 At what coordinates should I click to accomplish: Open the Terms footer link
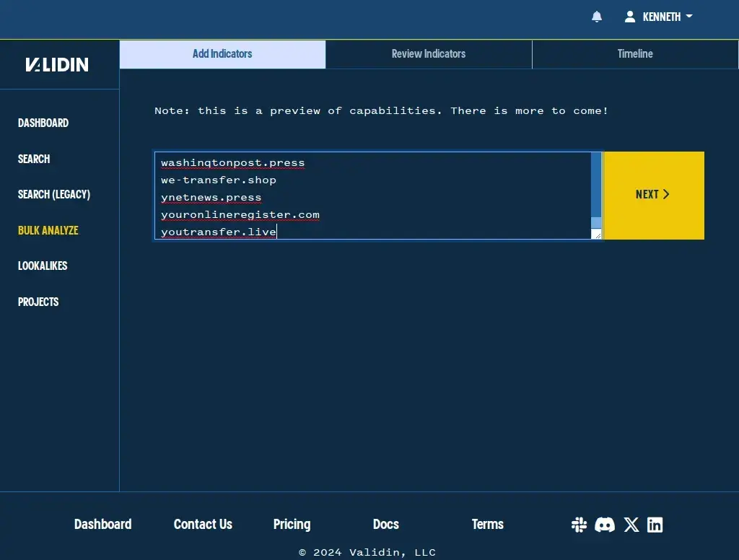pos(488,524)
